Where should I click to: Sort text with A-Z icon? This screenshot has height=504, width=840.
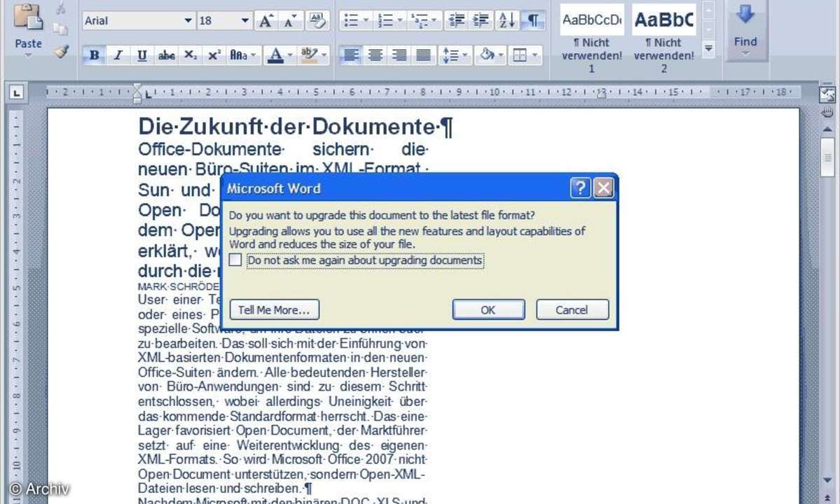coord(507,21)
